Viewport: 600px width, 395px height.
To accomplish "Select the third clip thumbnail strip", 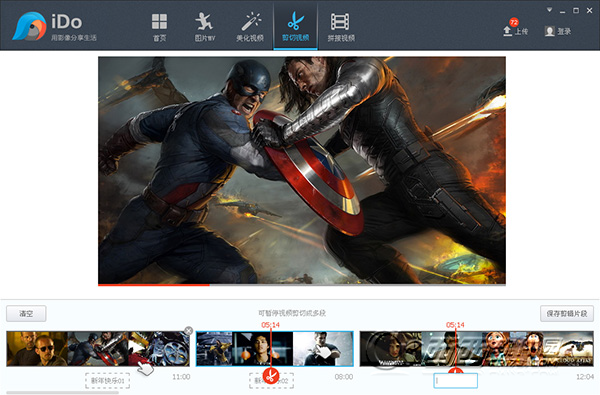I will pyautogui.click(x=477, y=349).
